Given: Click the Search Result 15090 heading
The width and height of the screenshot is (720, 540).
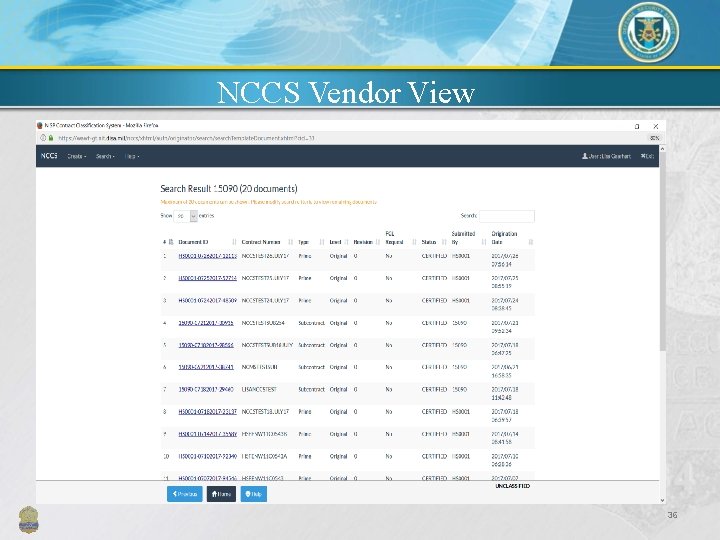Looking at the screenshot, I should pyautogui.click(x=229, y=188).
